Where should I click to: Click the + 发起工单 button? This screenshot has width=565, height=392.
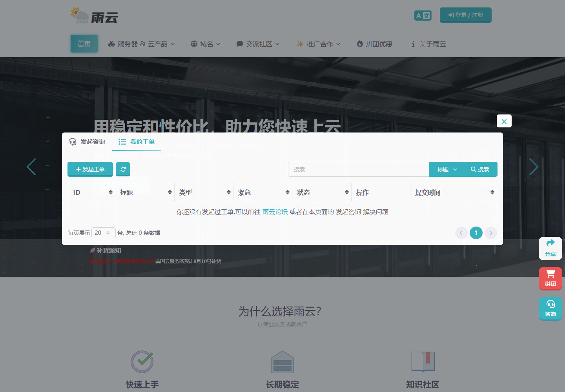(x=90, y=169)
